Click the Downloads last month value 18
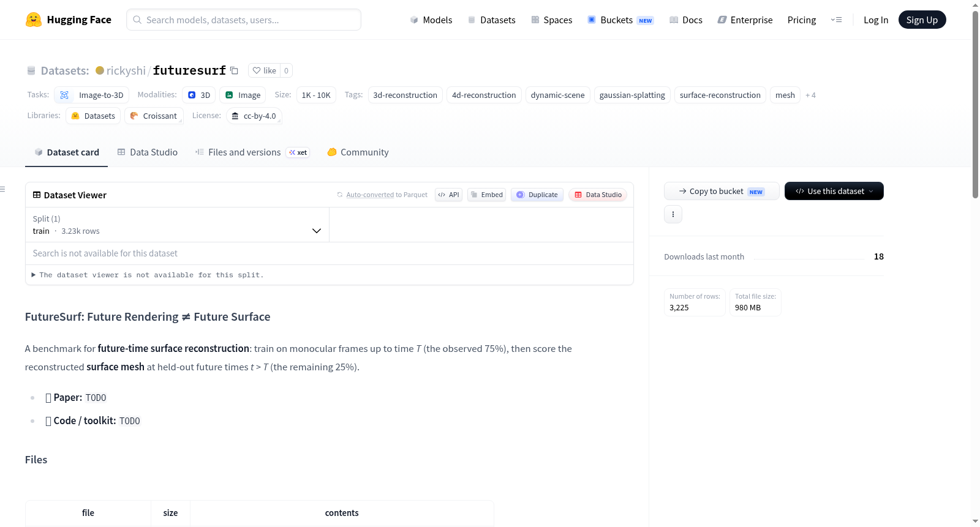This screenshot has width=980, height=527. click(879, 256)
